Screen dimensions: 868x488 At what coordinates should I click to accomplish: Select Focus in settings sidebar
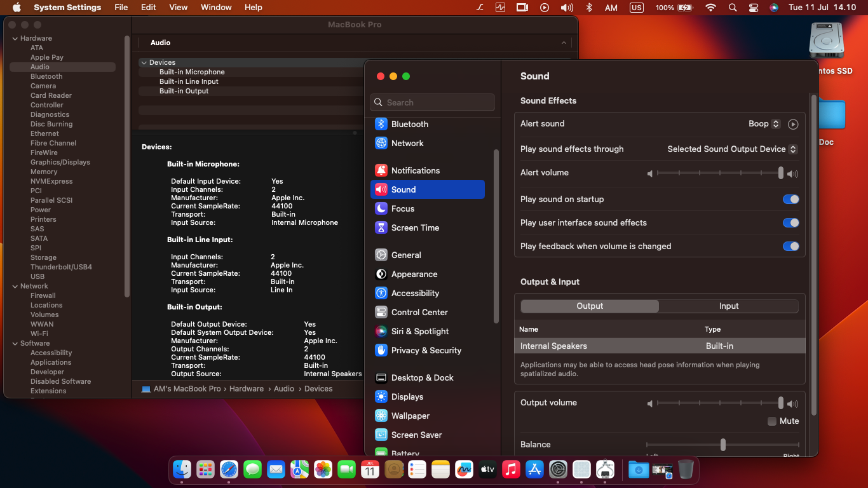click(402, 208)
